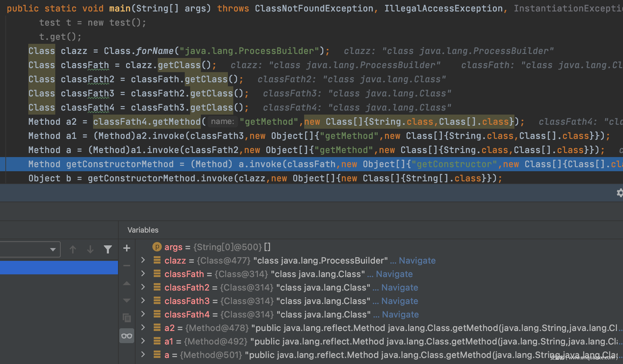
Task: Select the Variables tab
Action: pos(143,230)
